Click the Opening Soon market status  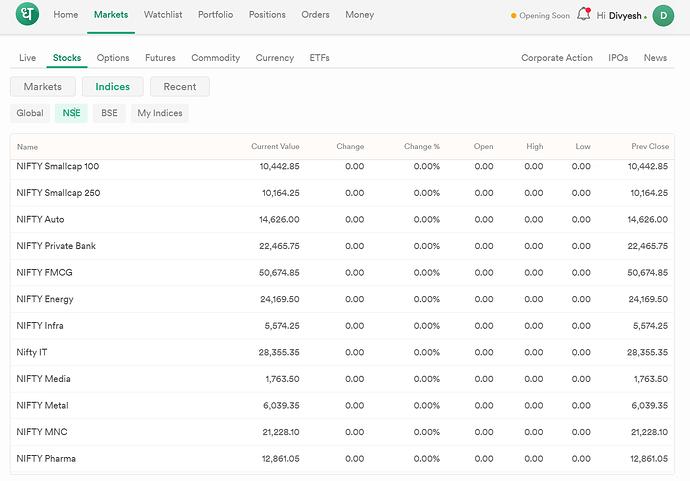pos(540,15)
